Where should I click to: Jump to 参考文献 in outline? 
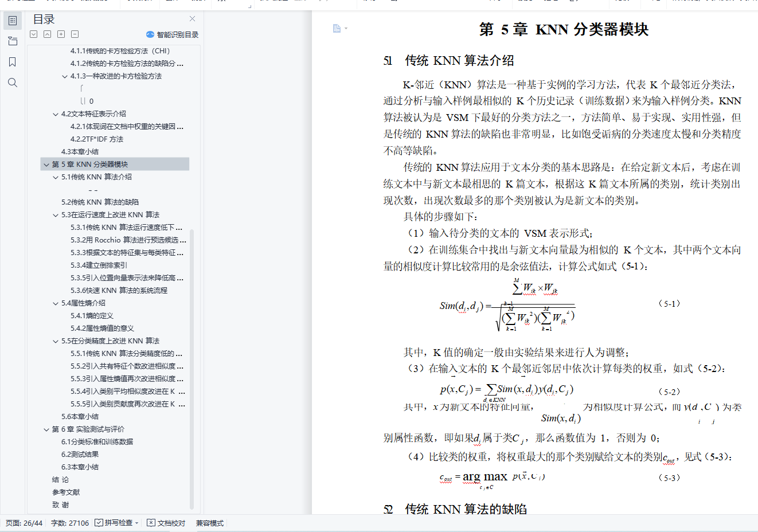tap(66, 492)
